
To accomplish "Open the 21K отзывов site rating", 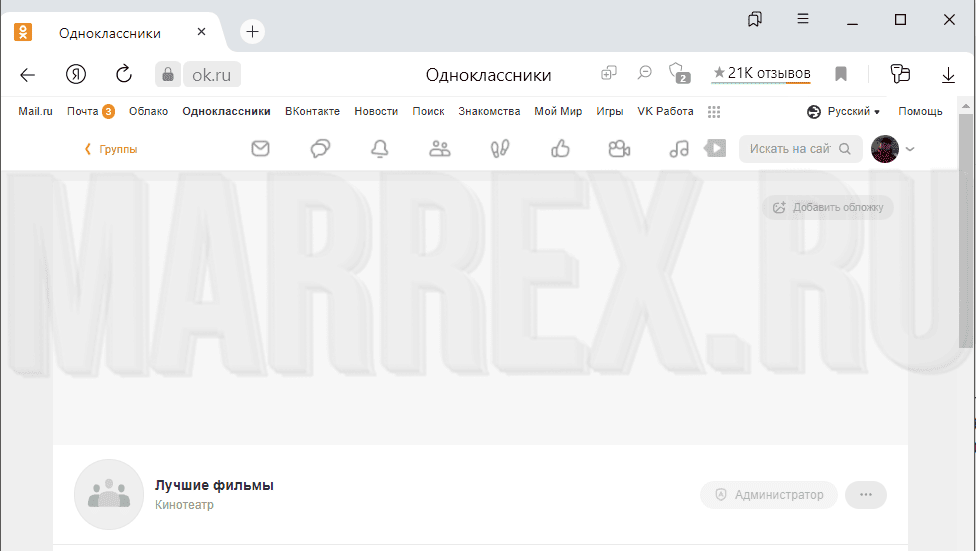I will point(761,73).
